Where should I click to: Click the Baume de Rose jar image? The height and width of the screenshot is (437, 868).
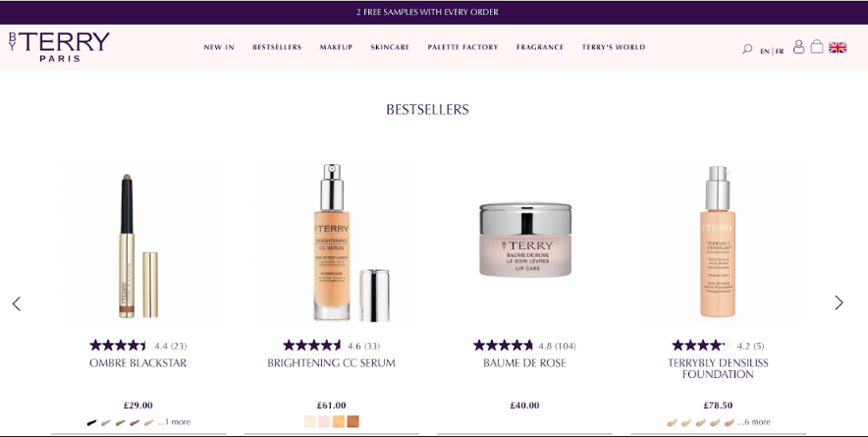(x=524, y=240)
